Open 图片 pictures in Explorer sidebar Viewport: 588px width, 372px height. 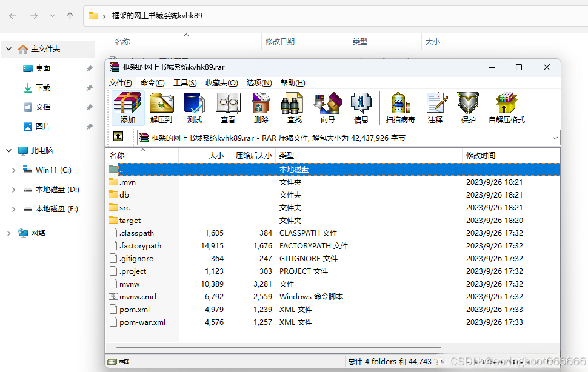(43, 127)
